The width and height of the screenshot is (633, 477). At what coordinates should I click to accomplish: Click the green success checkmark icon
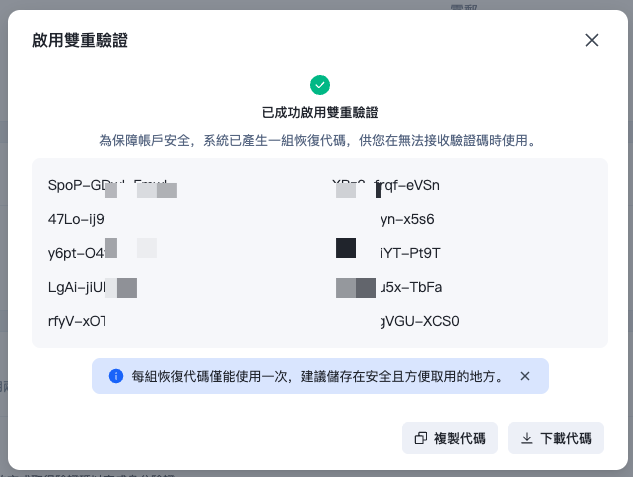tap(320, 85)
